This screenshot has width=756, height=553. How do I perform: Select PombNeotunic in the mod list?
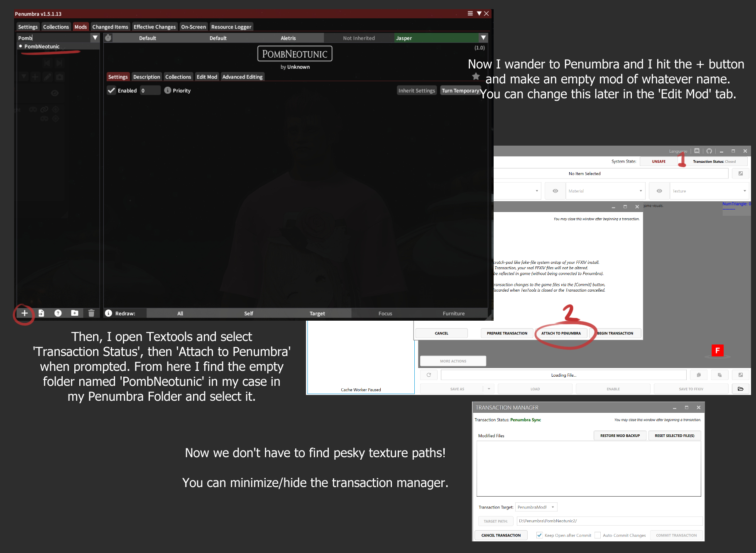click(42, 46)
